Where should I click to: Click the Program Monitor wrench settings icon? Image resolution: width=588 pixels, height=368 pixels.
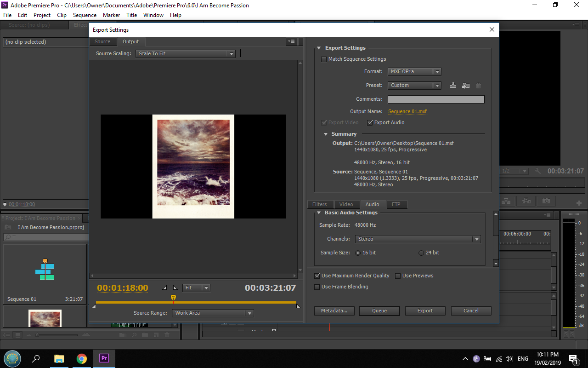[538, 171]
